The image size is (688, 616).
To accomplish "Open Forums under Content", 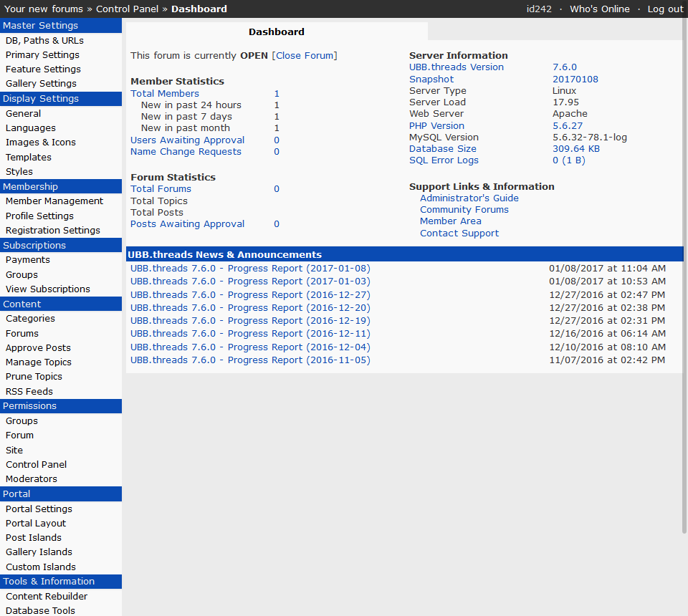I will pos(22,333).
